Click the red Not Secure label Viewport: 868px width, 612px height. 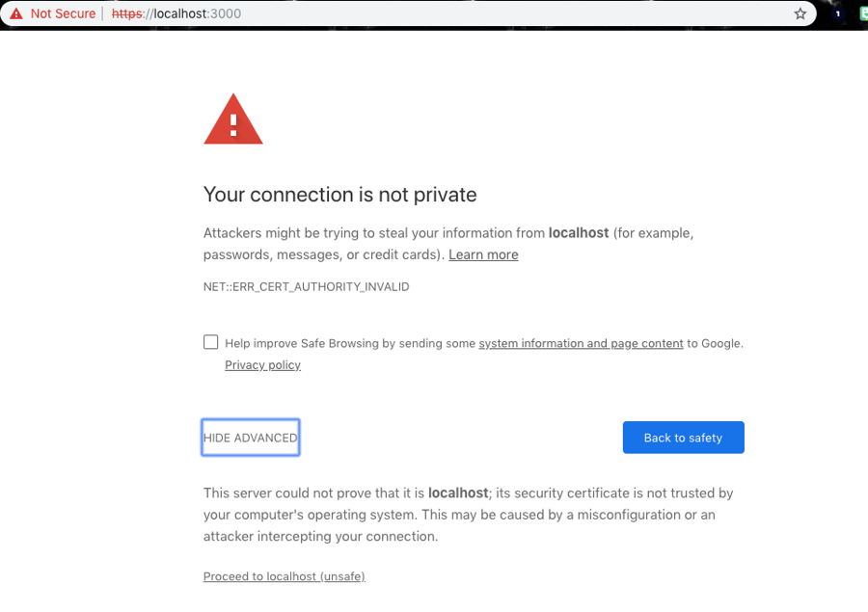(63, 13)
